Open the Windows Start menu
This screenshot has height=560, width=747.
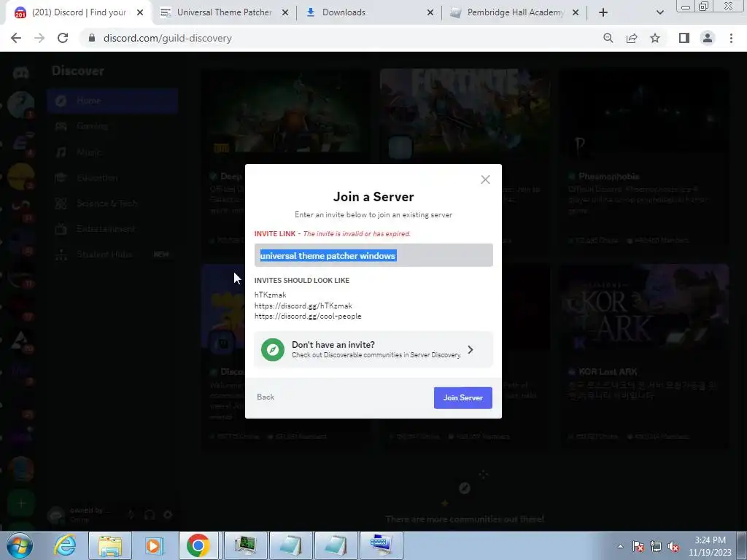[20, 545]
